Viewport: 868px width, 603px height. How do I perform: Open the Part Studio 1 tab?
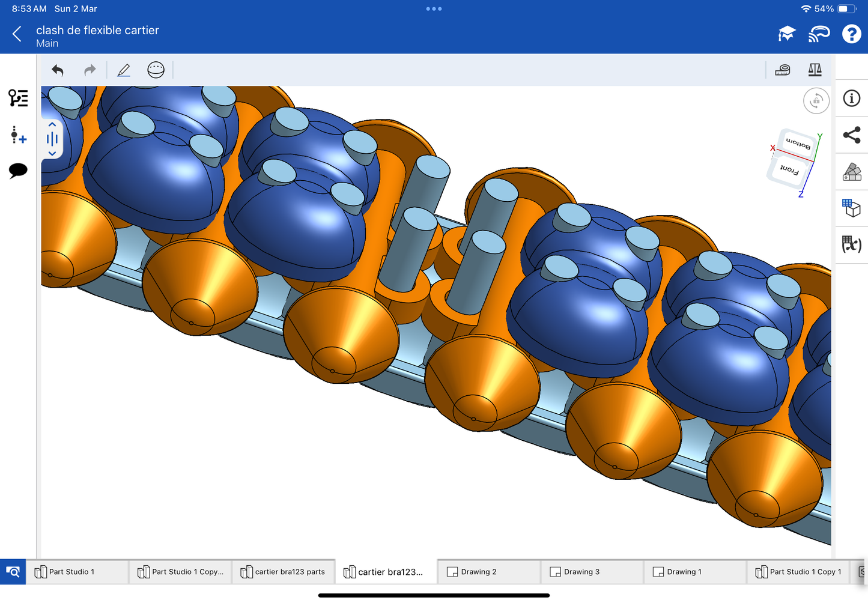[71, 572]
